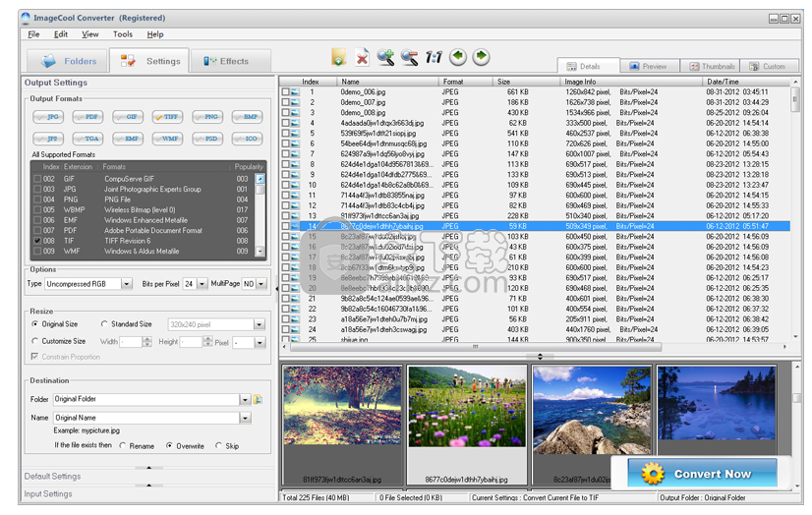Select the WMF output format button

(x=167, y=139)
